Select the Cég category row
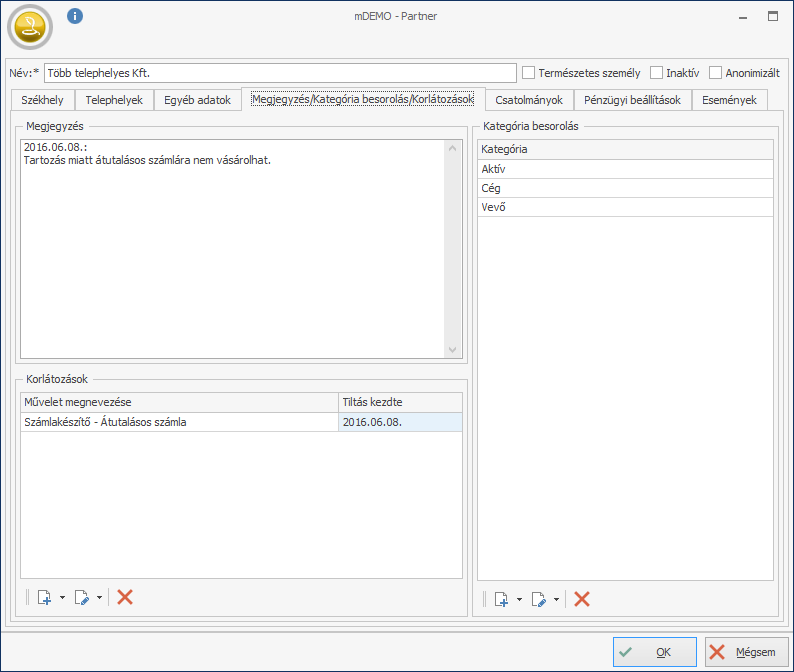The height and width of the screenshot is (672, 794). coord(625,188)
